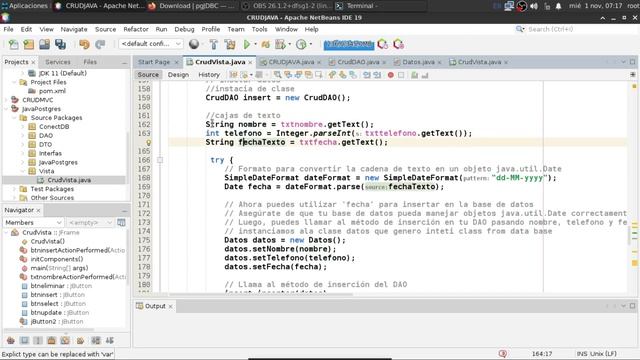Click the memory usage bar in toolbar

click(349, 44)
